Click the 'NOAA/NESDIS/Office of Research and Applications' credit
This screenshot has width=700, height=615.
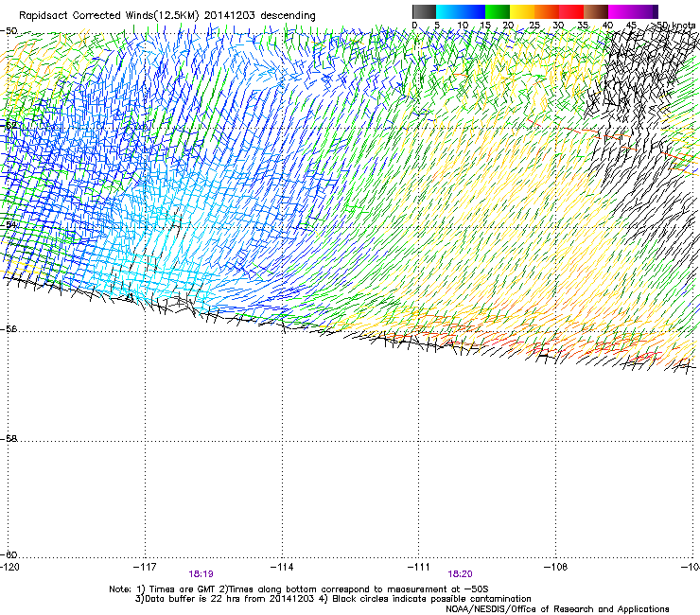pos(557,609)
